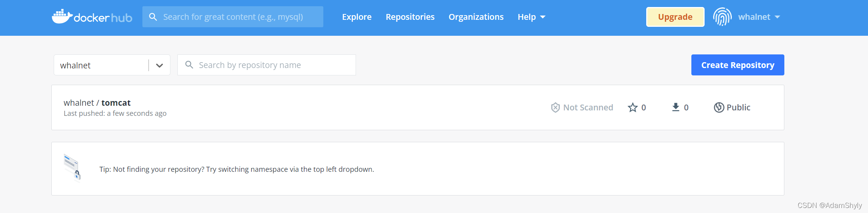Screen dimensions: 868x213
Task: Click the star icon on tomcat row
Action: coord(633,107)
